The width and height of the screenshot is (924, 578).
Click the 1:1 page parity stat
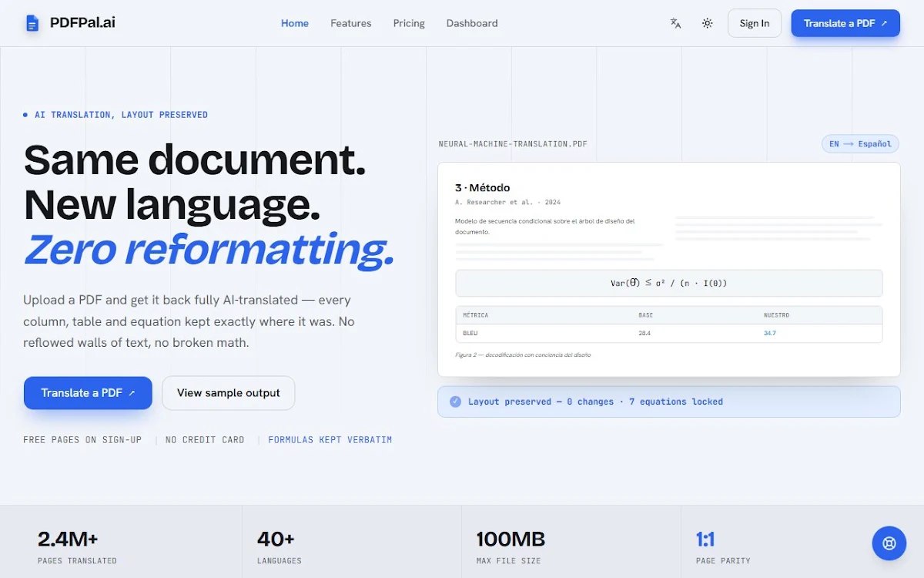tap(723, 546)
